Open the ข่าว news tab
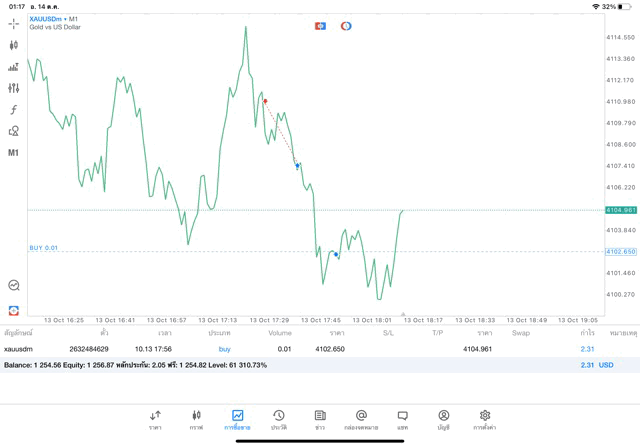Viewport: 640px width, 447px height. click(320, 420)
